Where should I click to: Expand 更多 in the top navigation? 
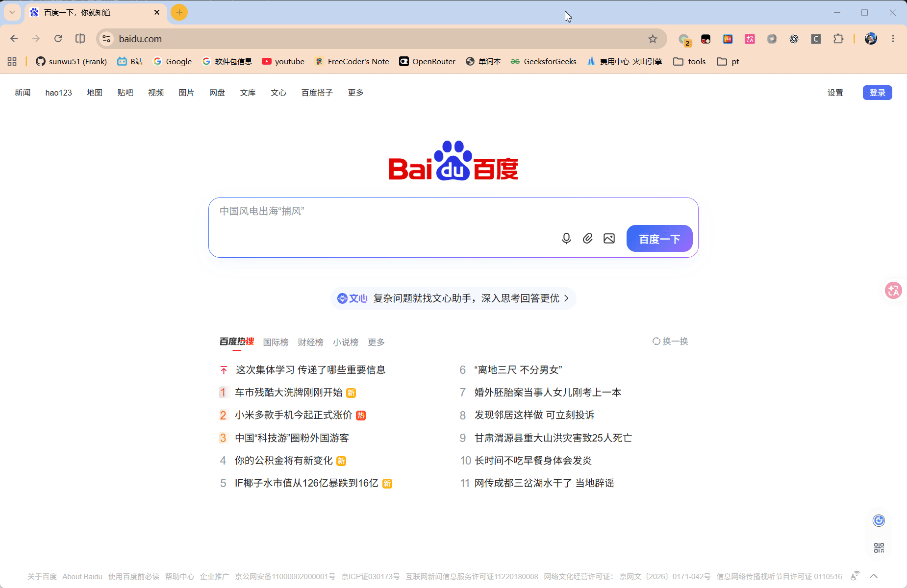tap(356, 93)
